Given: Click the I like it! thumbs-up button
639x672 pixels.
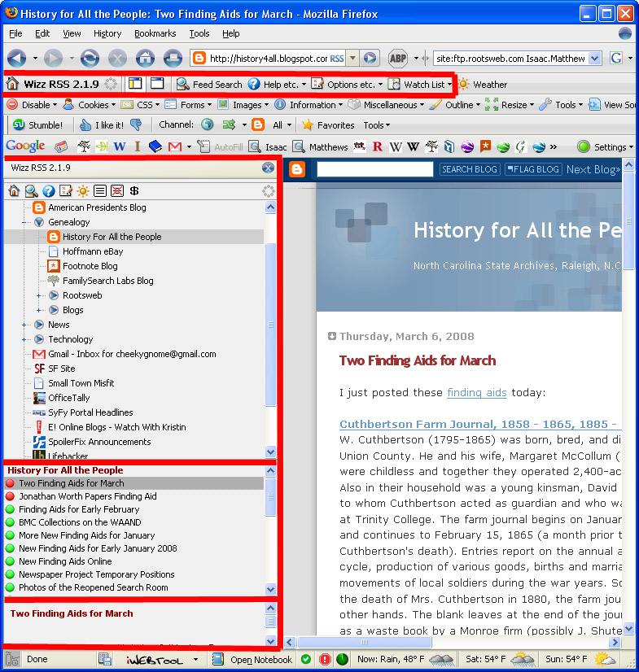Looking at the screenshot, I should pos(102,124).
